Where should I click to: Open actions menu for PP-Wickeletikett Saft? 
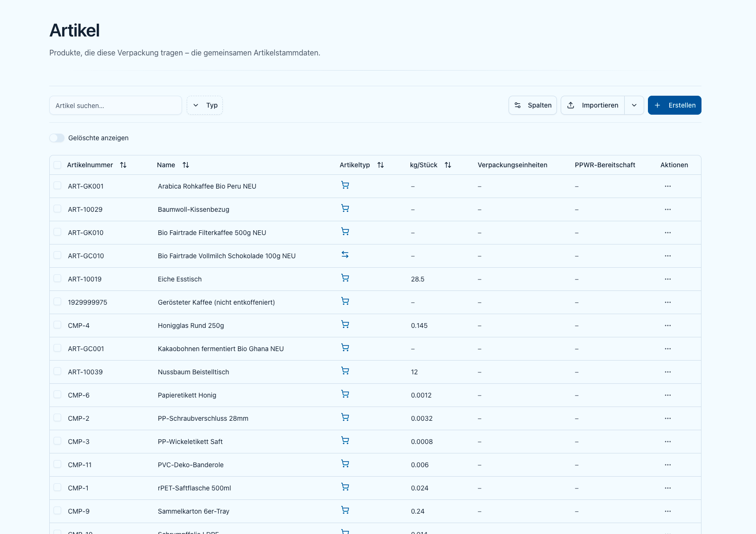pos(668,442)
